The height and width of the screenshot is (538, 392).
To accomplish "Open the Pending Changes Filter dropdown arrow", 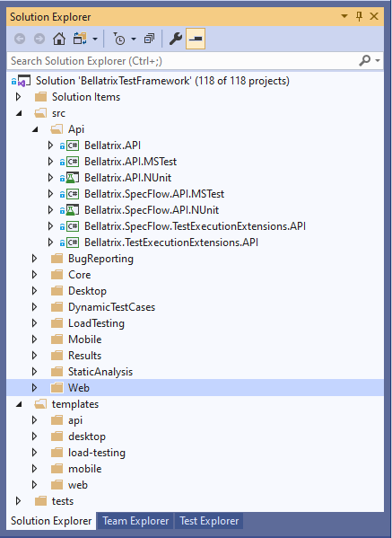I will click(x=134, y=40).
